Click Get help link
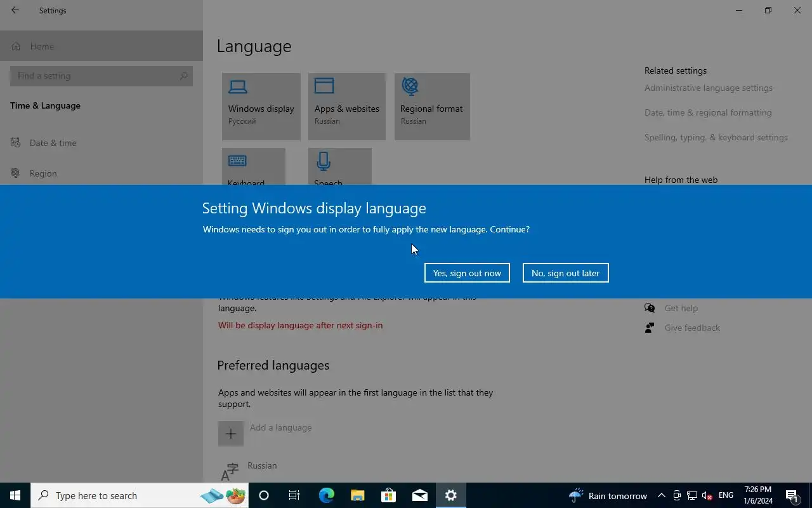812x508 pixels. tap(681, 308)
